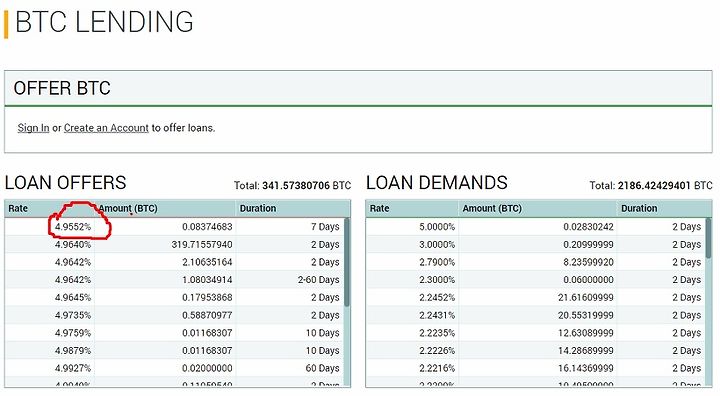This screenshot has width=720, height=396.
Task: Select the 7 Days duration cell
Action: click(x=325, y=227)
